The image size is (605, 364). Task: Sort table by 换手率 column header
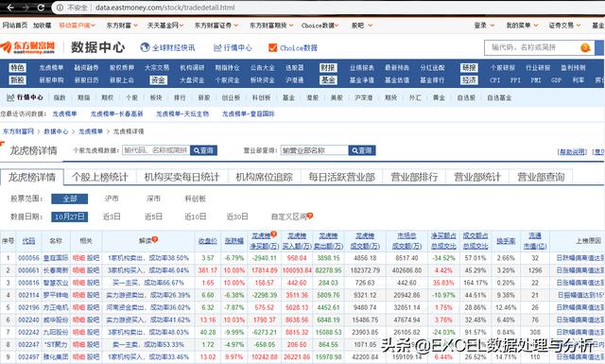click(506, 241)
